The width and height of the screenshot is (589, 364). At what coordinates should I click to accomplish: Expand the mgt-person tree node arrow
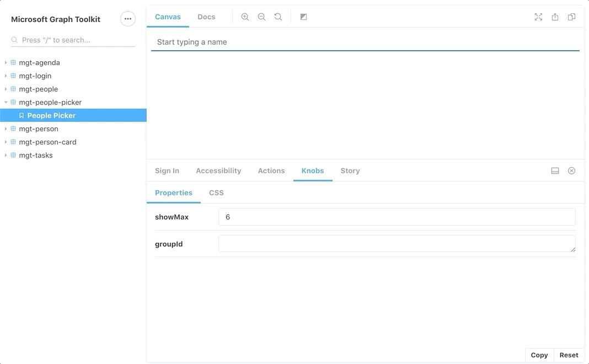pos(6,129)
